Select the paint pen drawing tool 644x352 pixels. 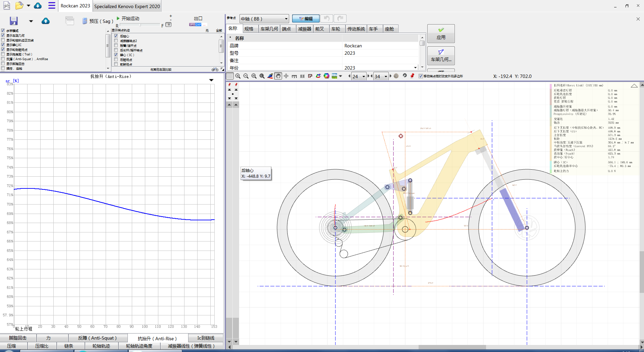click(270, 76)
